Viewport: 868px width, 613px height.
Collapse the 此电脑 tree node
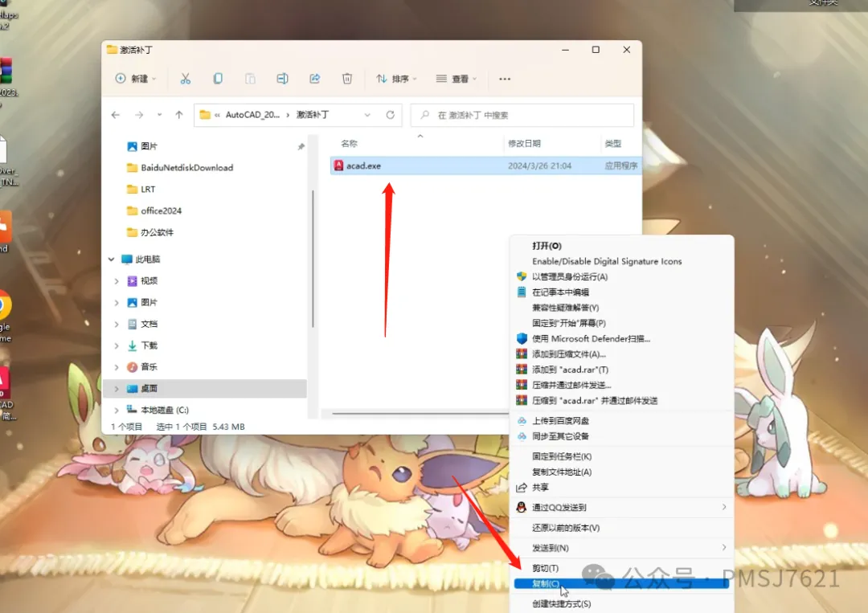[111, 259]
